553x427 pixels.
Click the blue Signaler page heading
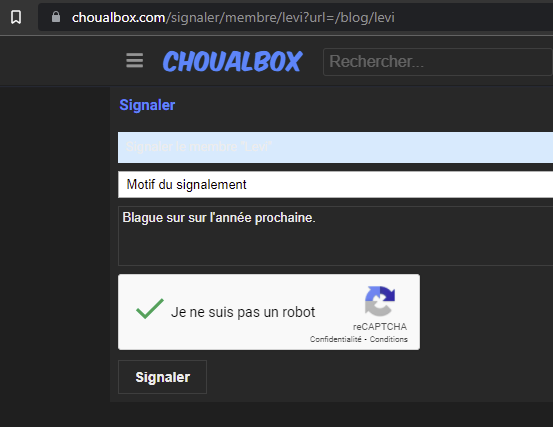point(147,105)
